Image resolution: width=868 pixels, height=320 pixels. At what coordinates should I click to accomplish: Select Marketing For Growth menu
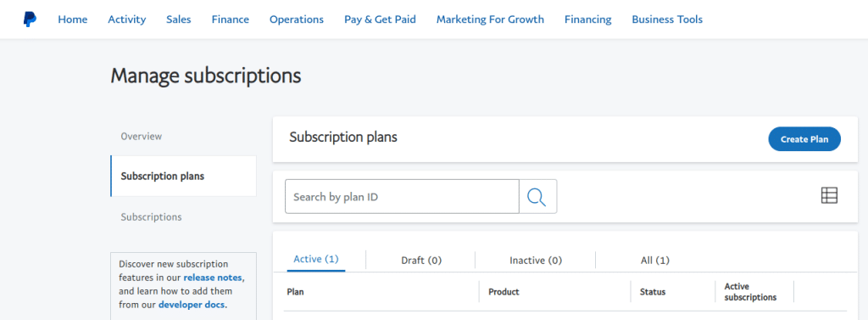(490, 20)
